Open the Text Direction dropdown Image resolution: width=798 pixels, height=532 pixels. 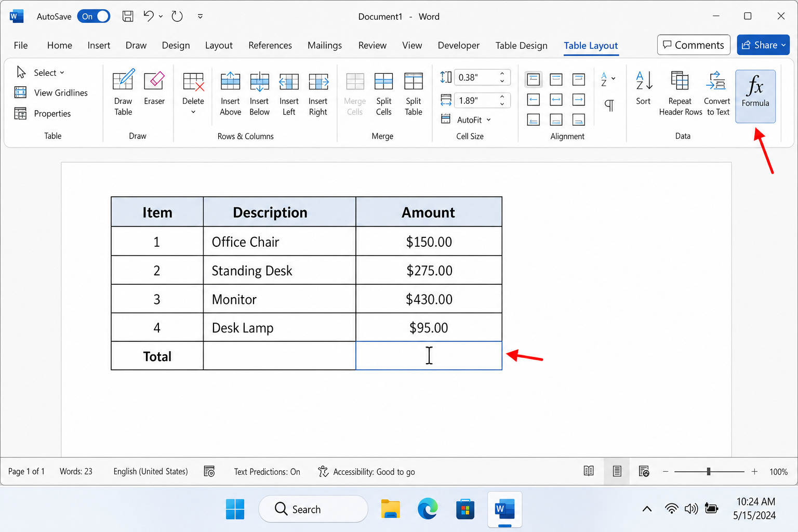pyautogui.click(x=608, y=79)
